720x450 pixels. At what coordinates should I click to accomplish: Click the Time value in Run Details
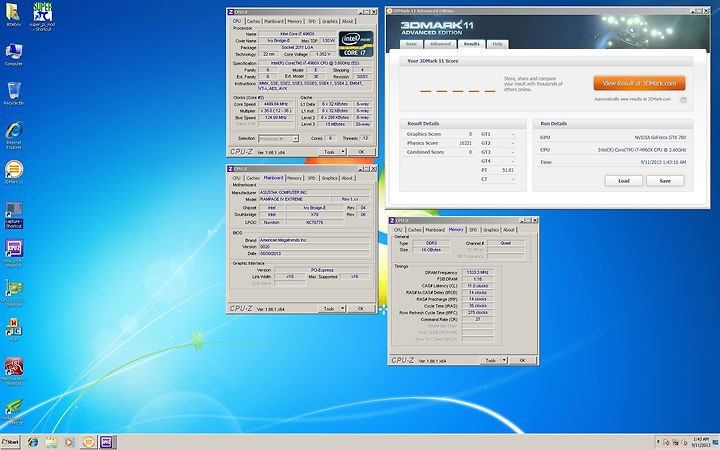coord(663,162)
